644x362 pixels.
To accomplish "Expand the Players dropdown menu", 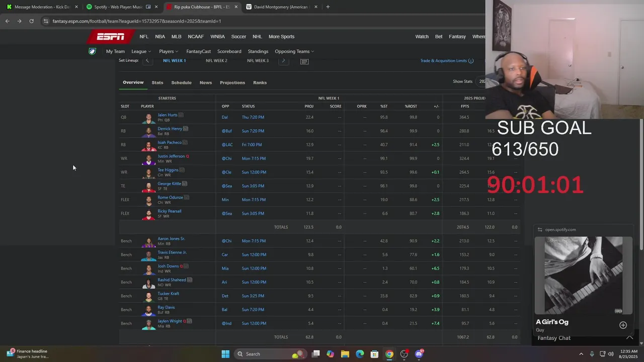I will [169, 51].
